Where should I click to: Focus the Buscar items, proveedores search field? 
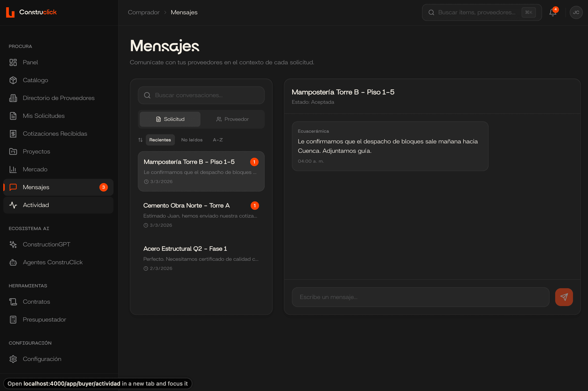[482, 12]
